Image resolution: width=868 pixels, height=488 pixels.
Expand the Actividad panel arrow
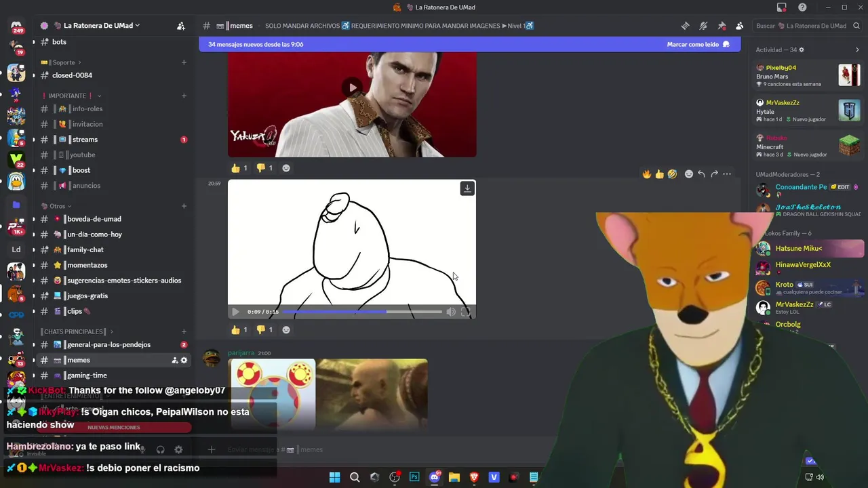pyautogui.click(x=857, y=49)
